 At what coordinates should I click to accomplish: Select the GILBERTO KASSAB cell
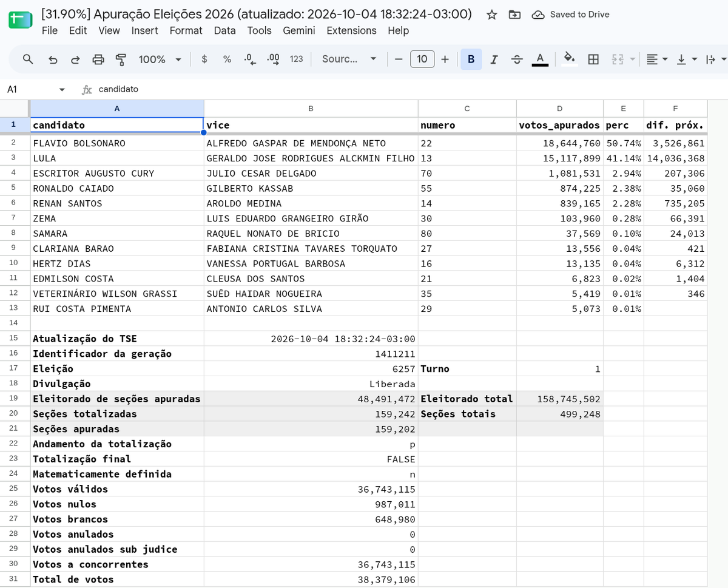point(311,188)
